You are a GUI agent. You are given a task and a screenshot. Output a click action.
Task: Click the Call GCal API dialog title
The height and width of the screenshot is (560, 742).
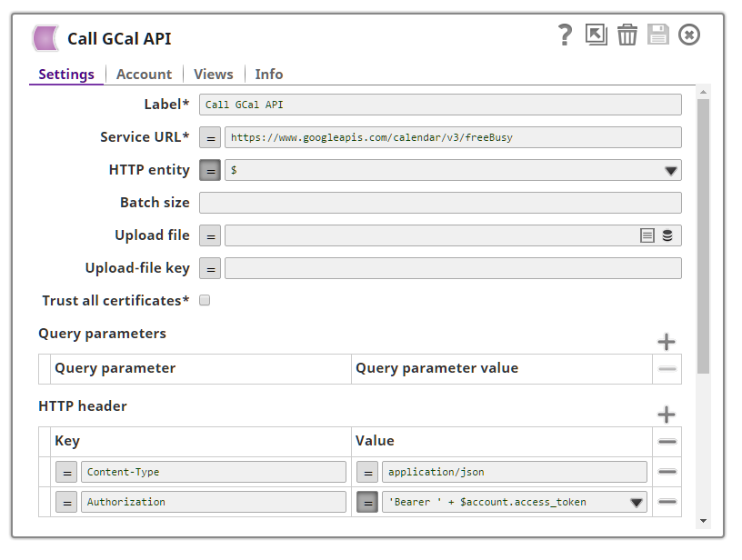click(119, 39)
